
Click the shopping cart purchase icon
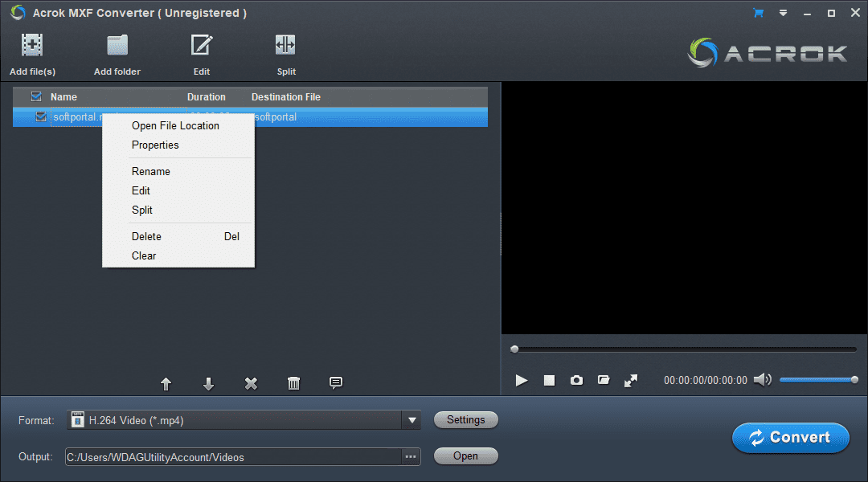click(x=759, y=13)
